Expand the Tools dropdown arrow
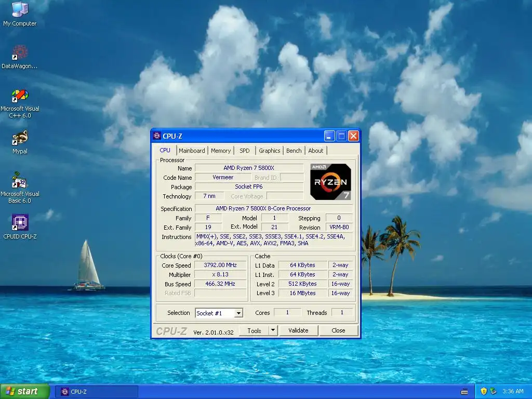 tap(273, 330)
